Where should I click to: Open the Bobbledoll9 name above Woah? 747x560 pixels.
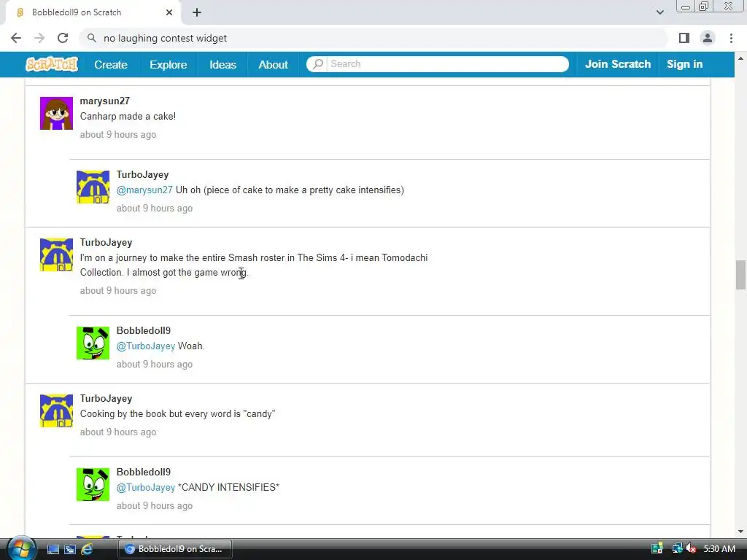(x=144, y=330)
